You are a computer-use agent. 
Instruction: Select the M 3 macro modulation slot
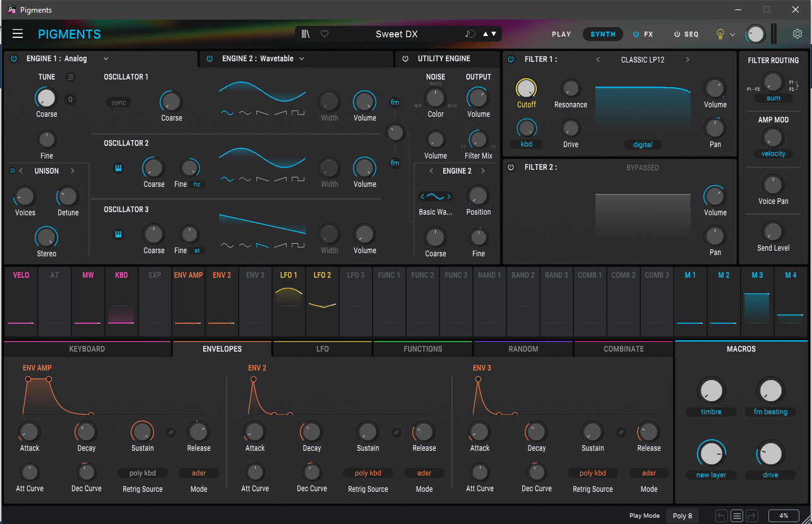757,302
